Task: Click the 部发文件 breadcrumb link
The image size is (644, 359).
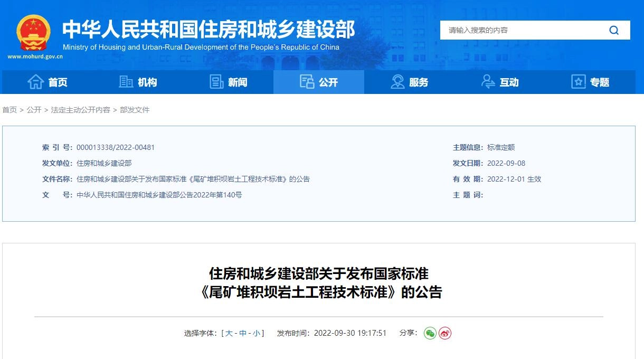Action: point(136,109)
